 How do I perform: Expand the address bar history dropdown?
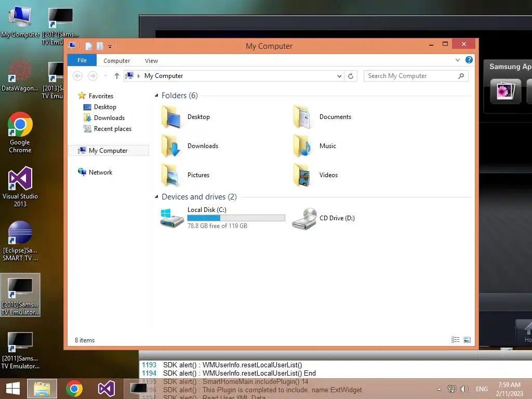pyautogui.click(x=339, y=76)
